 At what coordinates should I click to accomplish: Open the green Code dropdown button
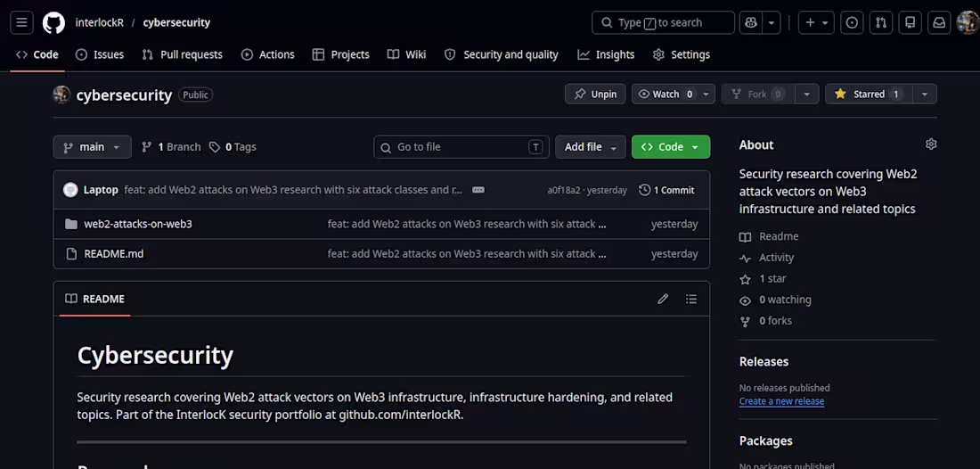click(x=671, y=147)
